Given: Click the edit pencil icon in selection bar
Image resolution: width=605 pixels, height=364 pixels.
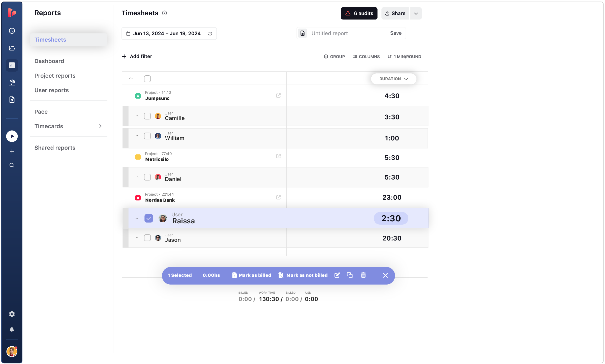Looking at the screenshot, I should click(337, 275).
